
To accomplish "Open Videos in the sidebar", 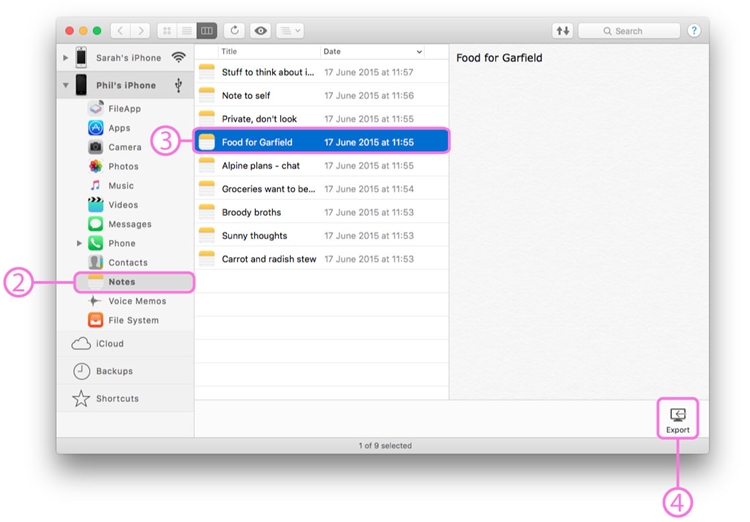I will 123,205.
